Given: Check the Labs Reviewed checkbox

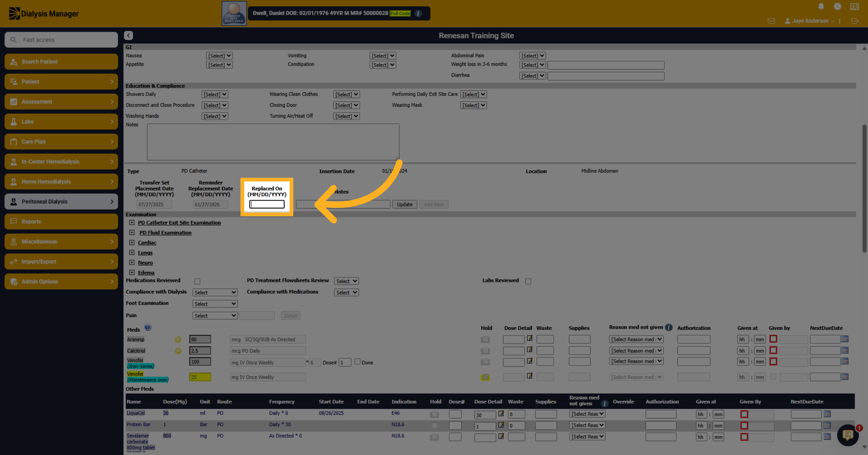Looking at the screenshot, I should click(x=528, y=281).
